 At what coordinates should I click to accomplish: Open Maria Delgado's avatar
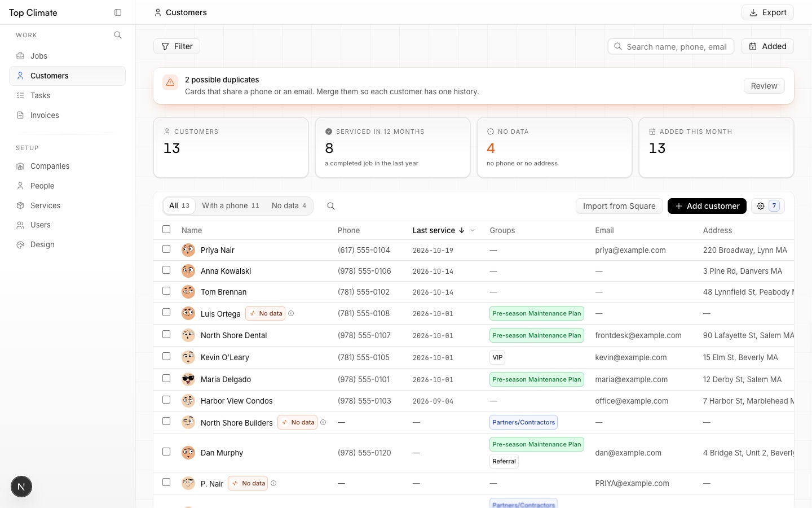[x=188, y=379]
